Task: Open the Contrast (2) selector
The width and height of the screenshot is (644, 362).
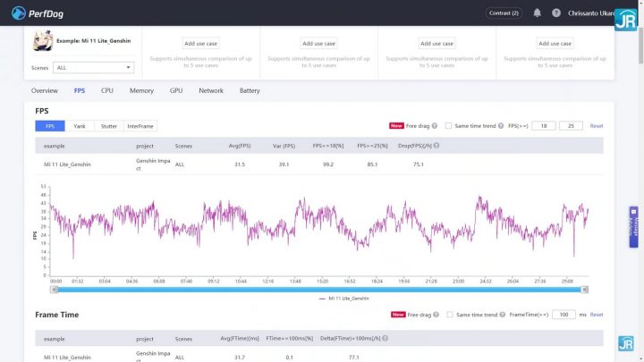Action: coord(504,13)
